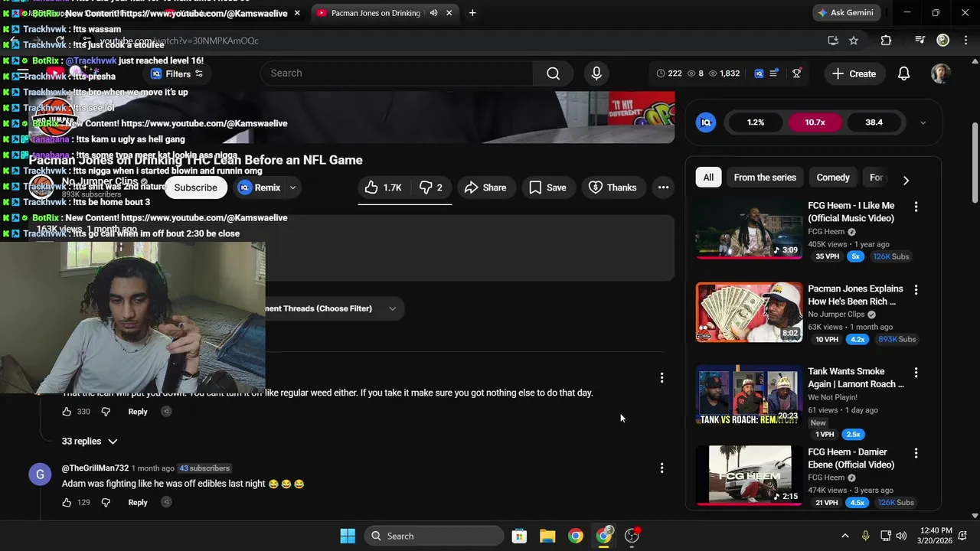Open more options for Tank Wants Smoke Again video

[916, 373]
